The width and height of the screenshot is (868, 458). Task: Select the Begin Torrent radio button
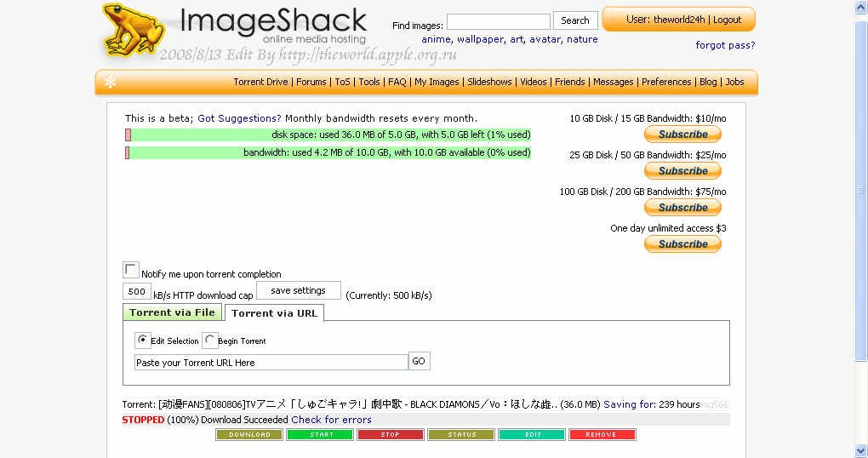[210, 340]
